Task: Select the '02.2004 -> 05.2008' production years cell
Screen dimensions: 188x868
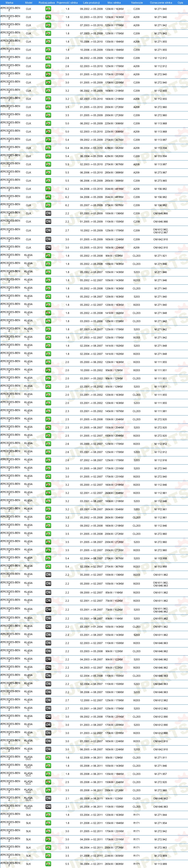Action: coord(91,676)
